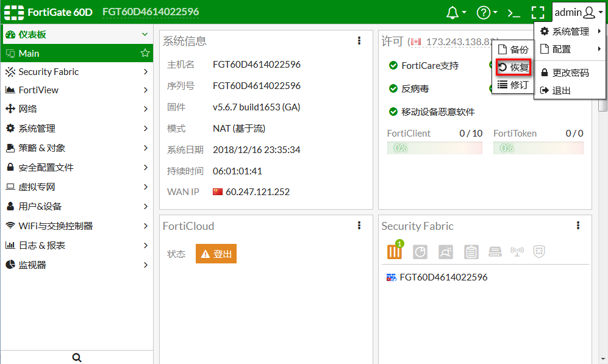This screenshot has width=608, height=364.
Task: Click the orange 登出 FortiCloud button
Action: [x=216, y=254]
